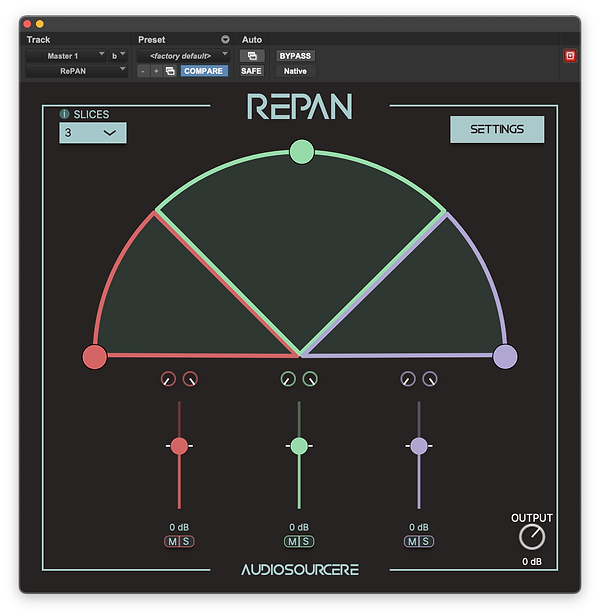Viewport: 600px width, 616px height.
Task: Select the green center slice handle
Action: coord(302,152)
